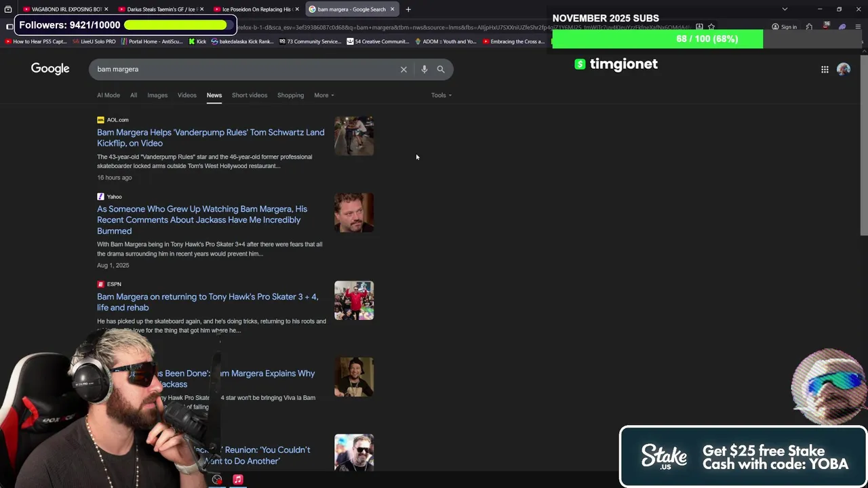This screenshot has height=488, width=868.
Task: Open the AOL article thumbnail image
Action: click(x=354, y=136)
